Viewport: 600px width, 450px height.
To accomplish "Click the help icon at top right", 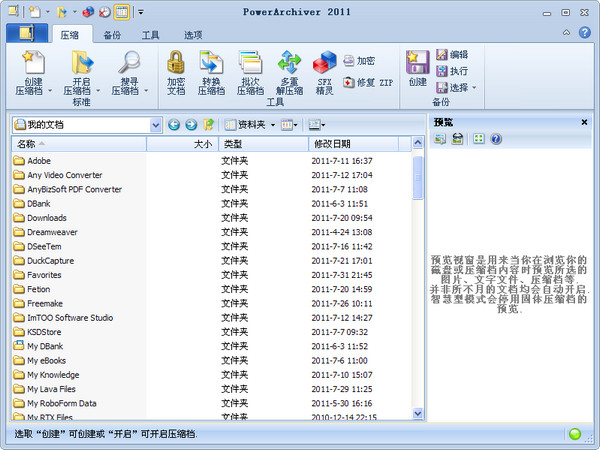I will coord(584,33).
